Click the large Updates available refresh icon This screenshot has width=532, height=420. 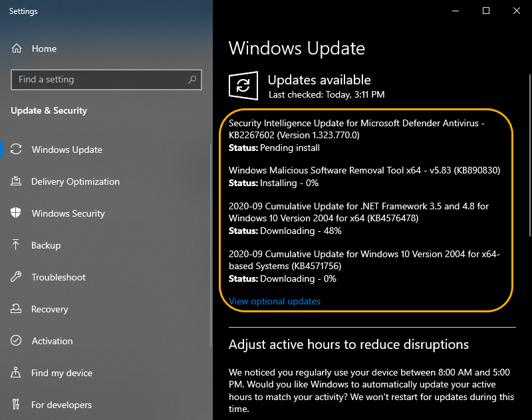coord(243,86)
